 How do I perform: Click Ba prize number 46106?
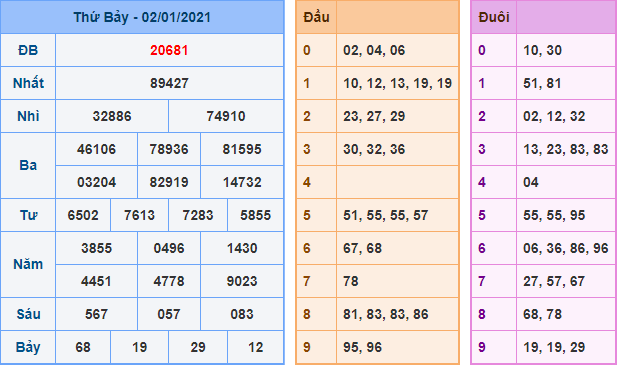tap(97, 150)
